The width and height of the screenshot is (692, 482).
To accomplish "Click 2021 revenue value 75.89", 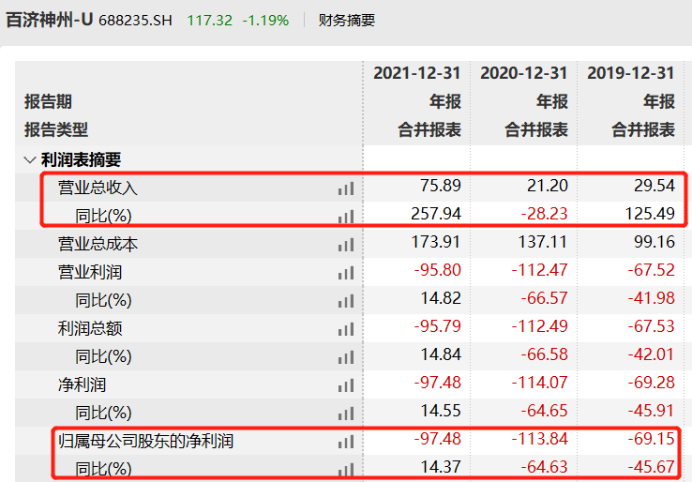I will pos(440,185).
